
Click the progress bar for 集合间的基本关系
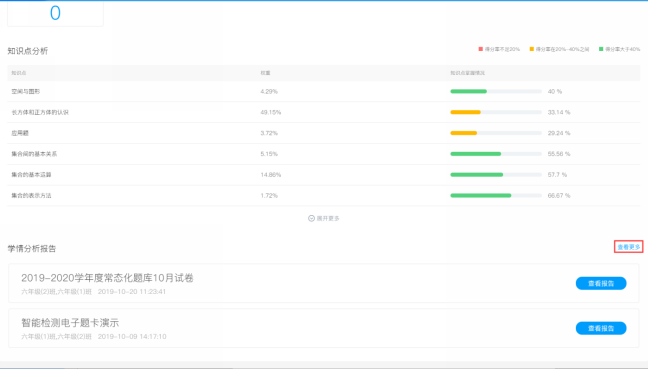point(496,154)
